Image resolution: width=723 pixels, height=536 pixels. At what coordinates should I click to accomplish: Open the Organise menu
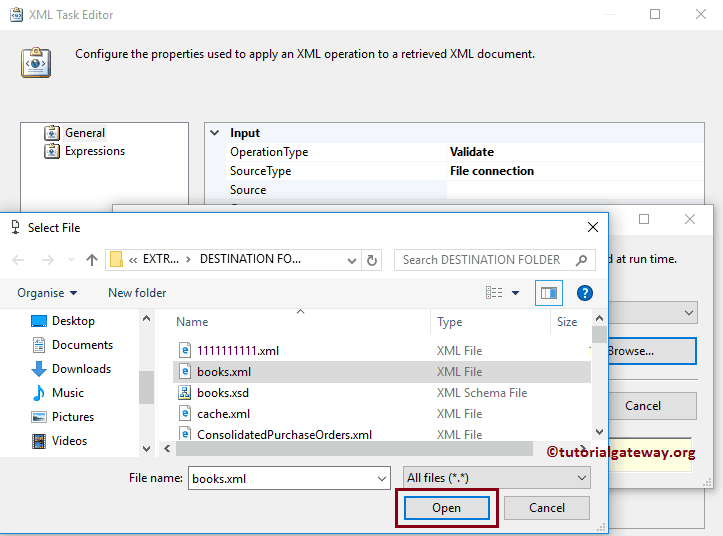coord(47,293)
